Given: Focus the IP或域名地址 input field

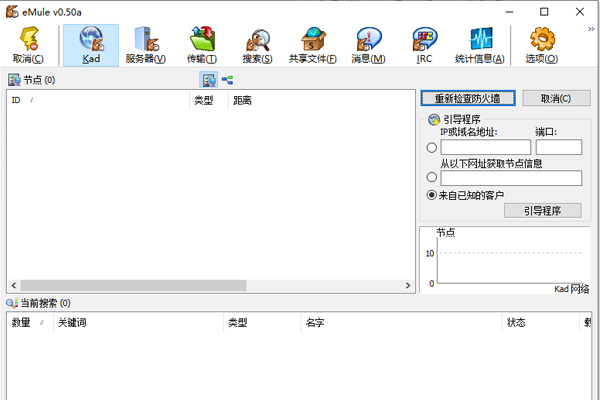Looking at the screenshot, I should pos(486,147).
